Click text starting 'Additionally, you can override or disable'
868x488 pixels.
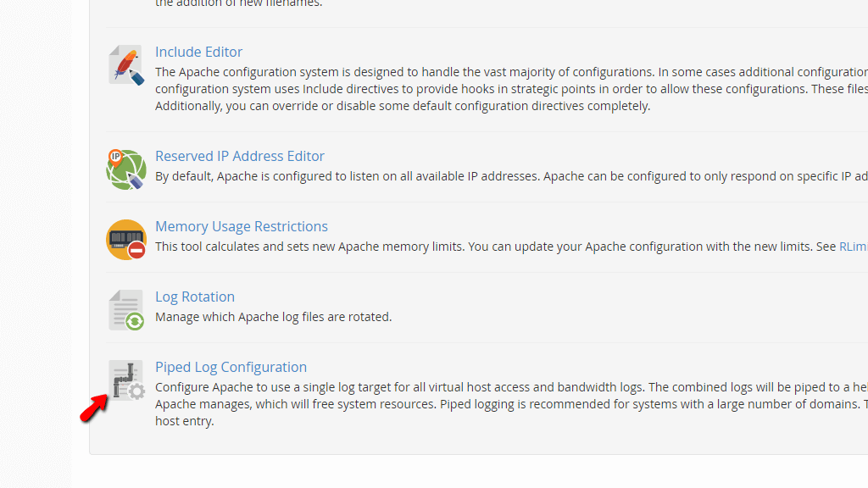403,106
